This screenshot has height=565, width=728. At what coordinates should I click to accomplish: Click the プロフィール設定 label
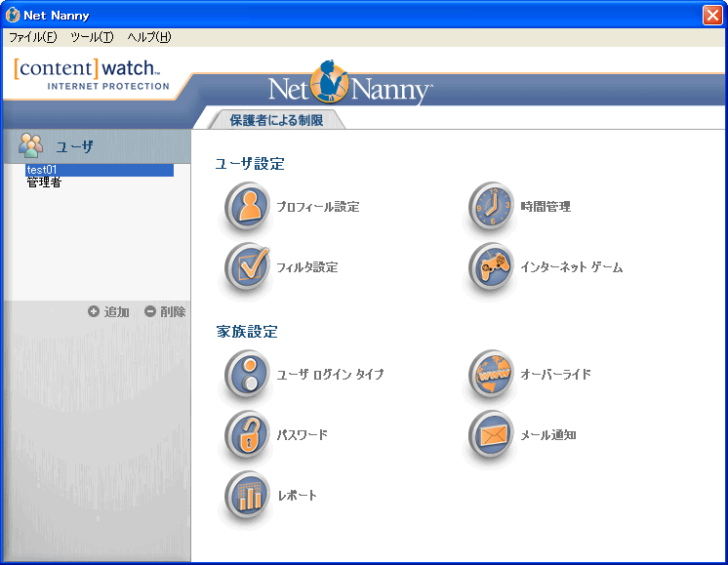[x=318, y=207]
